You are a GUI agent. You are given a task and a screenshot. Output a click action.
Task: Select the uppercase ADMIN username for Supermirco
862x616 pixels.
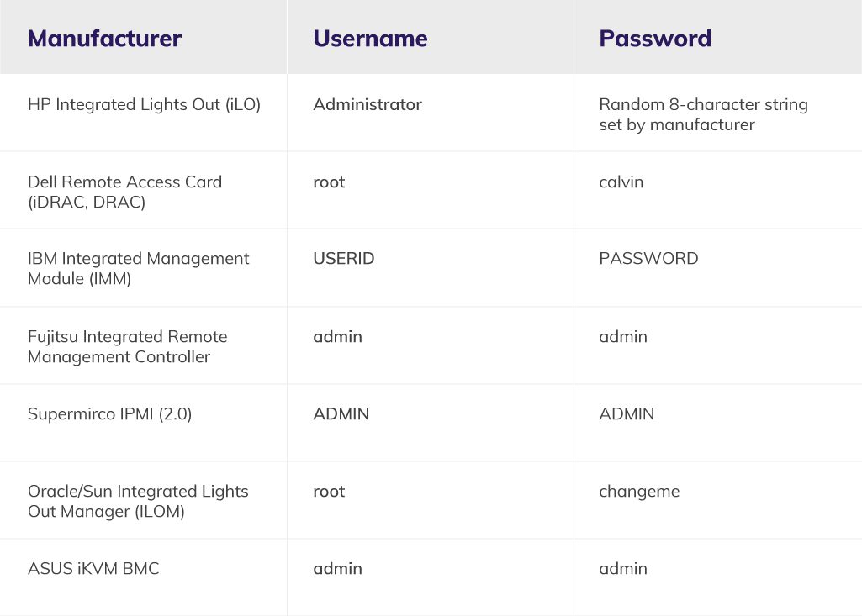pos(341,414)
